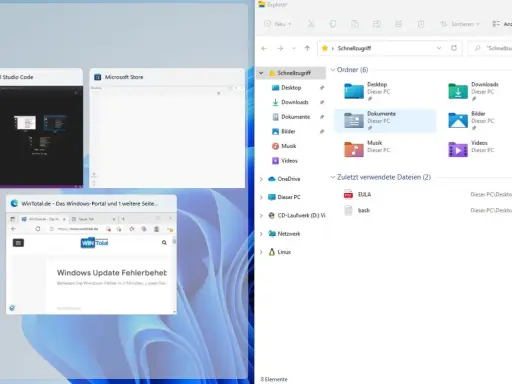Go back with the left arrow in Explorer

(264, 48)
